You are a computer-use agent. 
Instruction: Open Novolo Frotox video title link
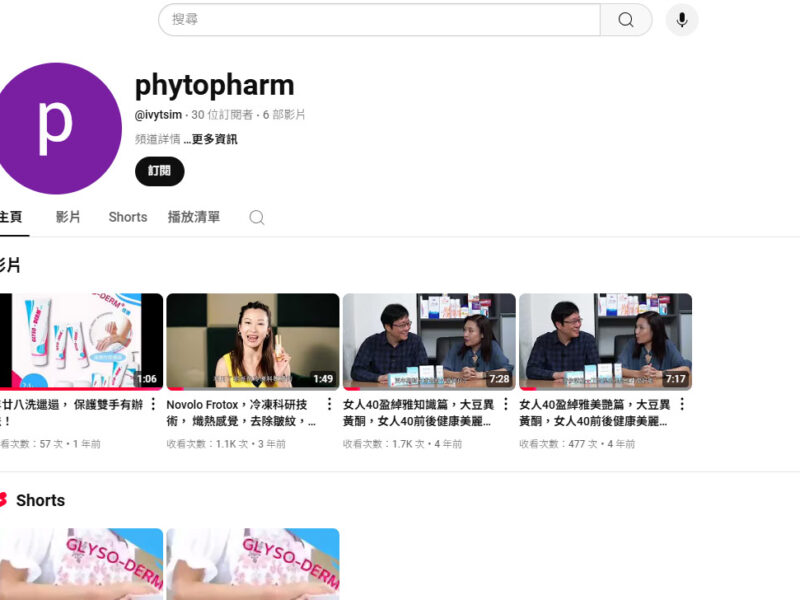(242, 413)
